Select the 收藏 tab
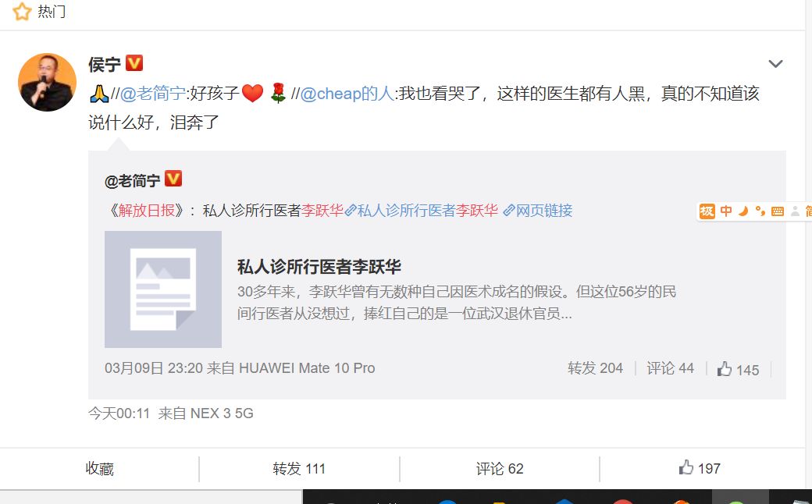This screenshot has width=812, height=504. coord(99,469)
